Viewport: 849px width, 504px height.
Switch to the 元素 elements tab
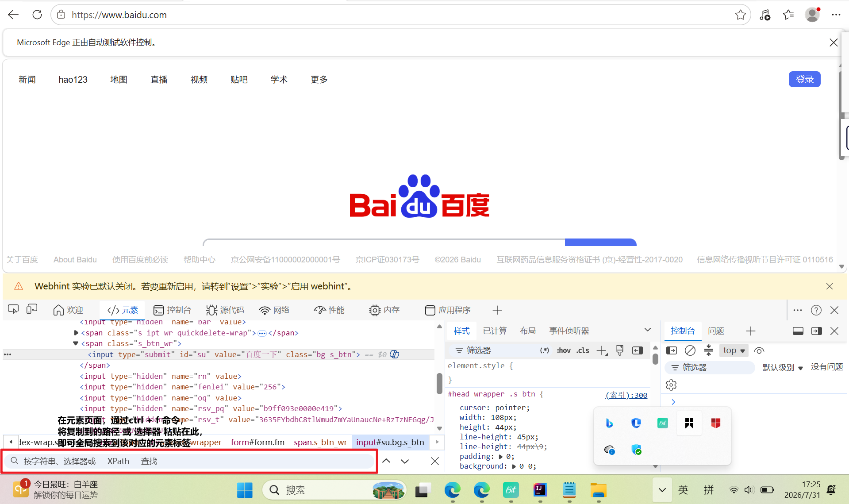tap(123, 310)
